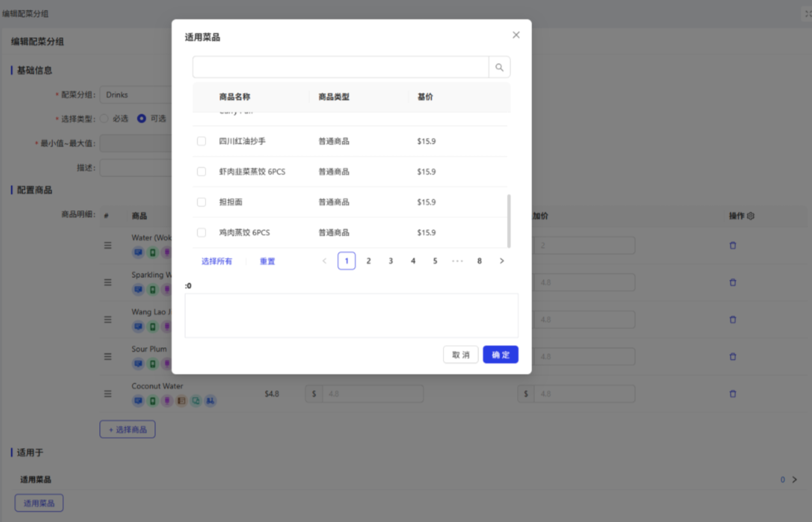
Task: Select the 担担面 checkbox
Action: click(x=201, y=202)
